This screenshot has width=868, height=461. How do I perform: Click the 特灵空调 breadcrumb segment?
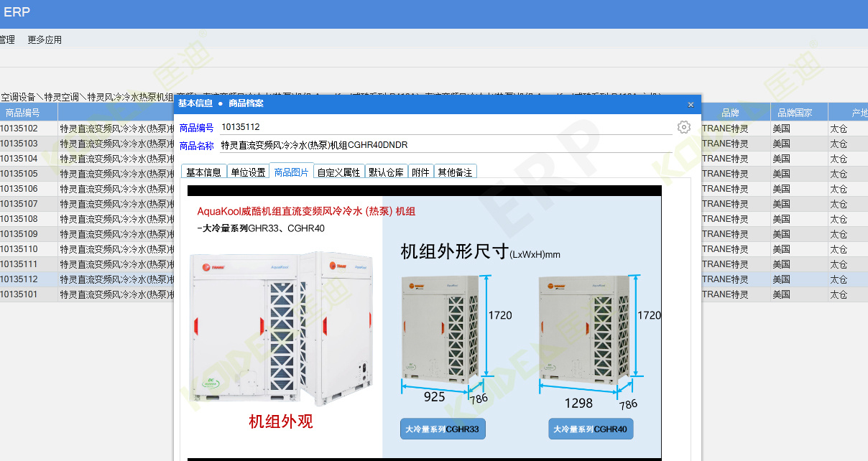pyautogui.click(x=62, y=97)
